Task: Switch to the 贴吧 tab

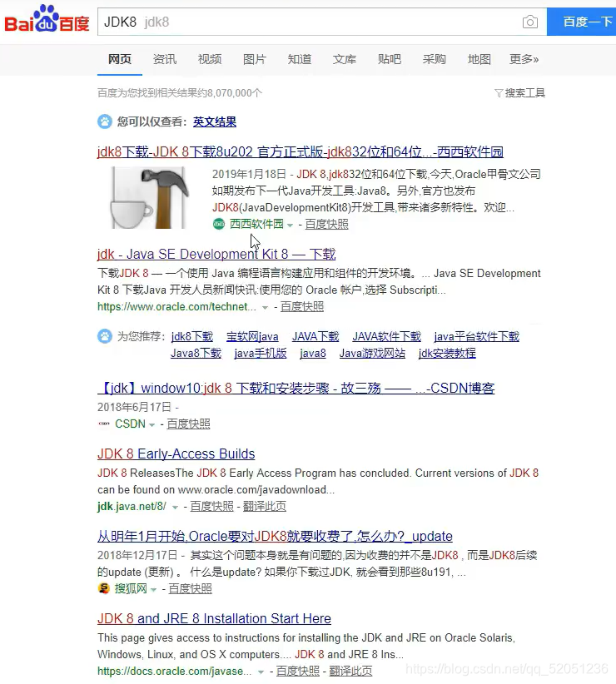Action: [389, 59]
